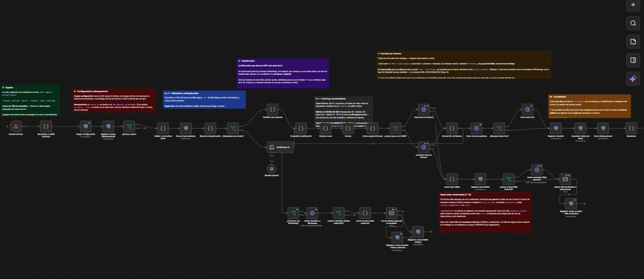Select the 'Cerrar idempotencia' Postgres node
Image resolution: width=644 pixels, height=279 pixels.
click(603, 128)
